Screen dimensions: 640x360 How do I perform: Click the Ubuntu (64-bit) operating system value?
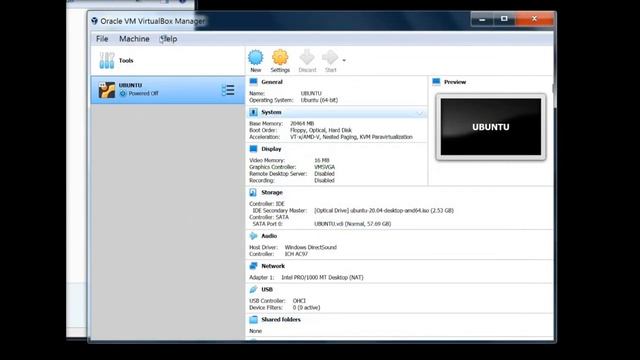click(x=319, y=100)
